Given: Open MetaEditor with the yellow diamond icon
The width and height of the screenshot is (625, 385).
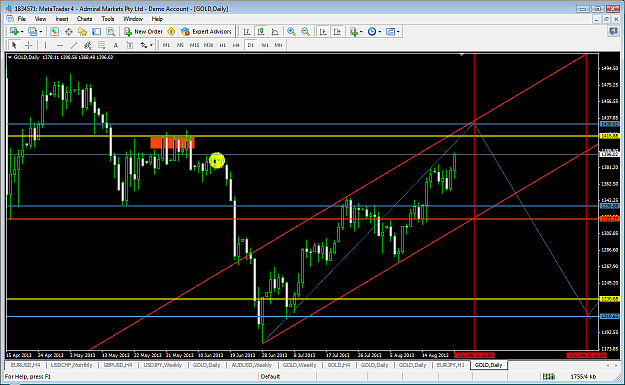Looking at the screenshot, I should (171, 31).
